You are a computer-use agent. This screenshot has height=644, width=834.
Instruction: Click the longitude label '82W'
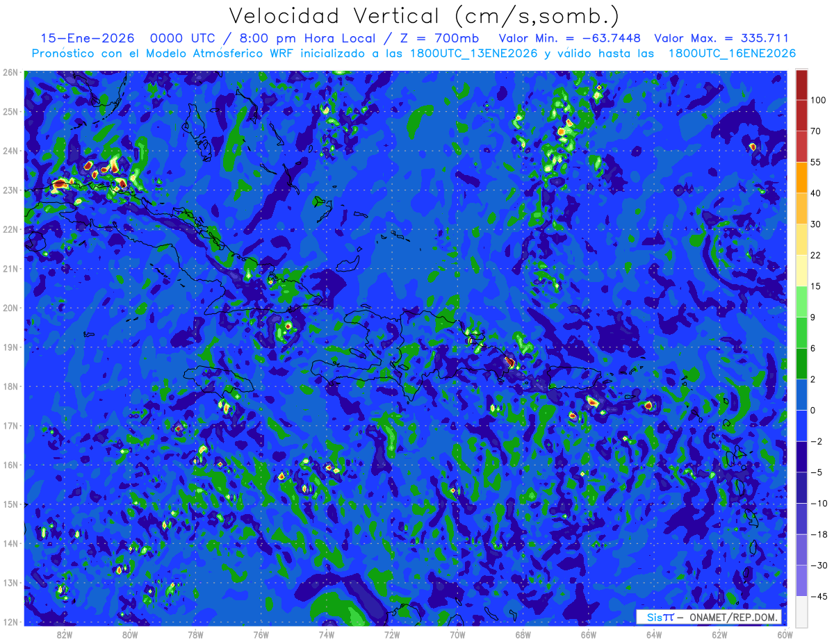(x=65, y=634)
